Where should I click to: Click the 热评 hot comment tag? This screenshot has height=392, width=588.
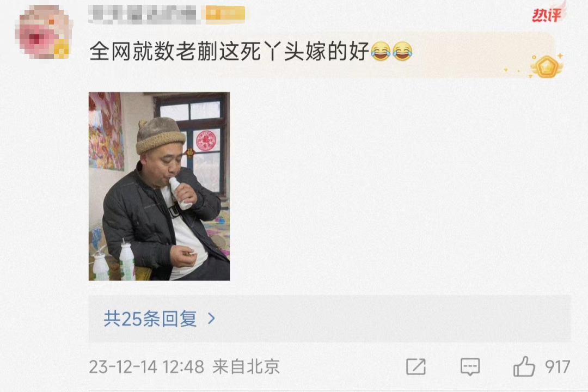(547, 15)
